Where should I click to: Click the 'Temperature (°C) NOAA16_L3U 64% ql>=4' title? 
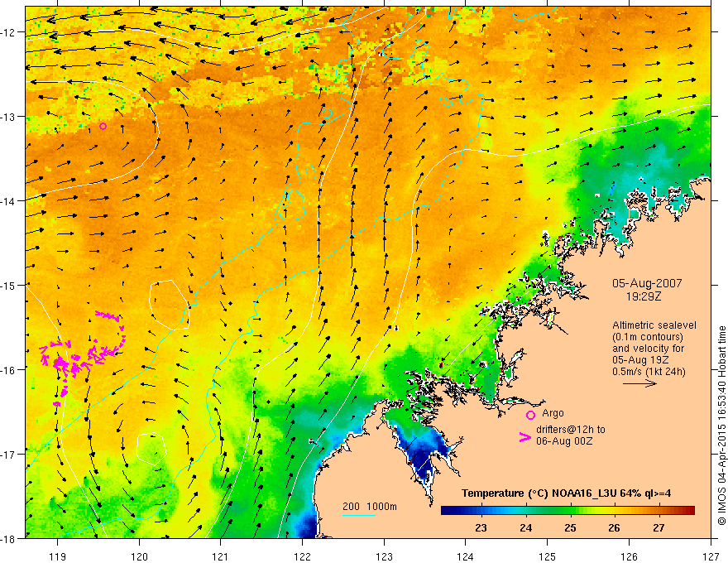coord(566,493)
